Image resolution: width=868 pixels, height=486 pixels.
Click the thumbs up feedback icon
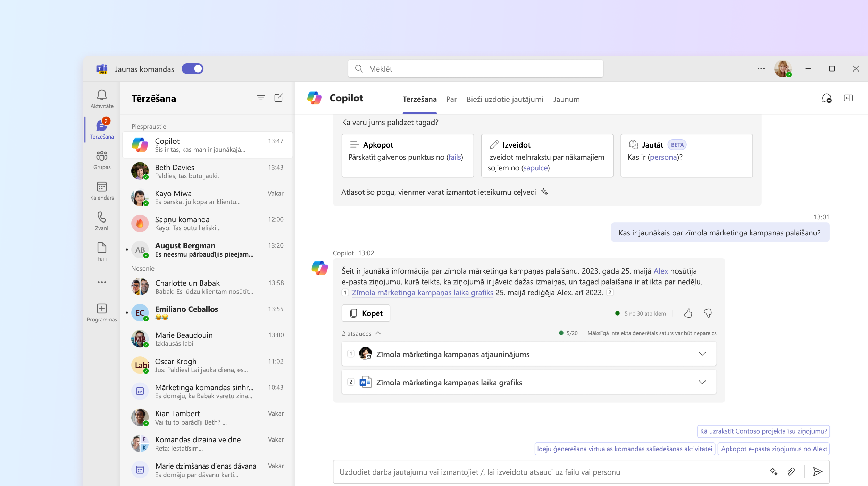point(688,313)
